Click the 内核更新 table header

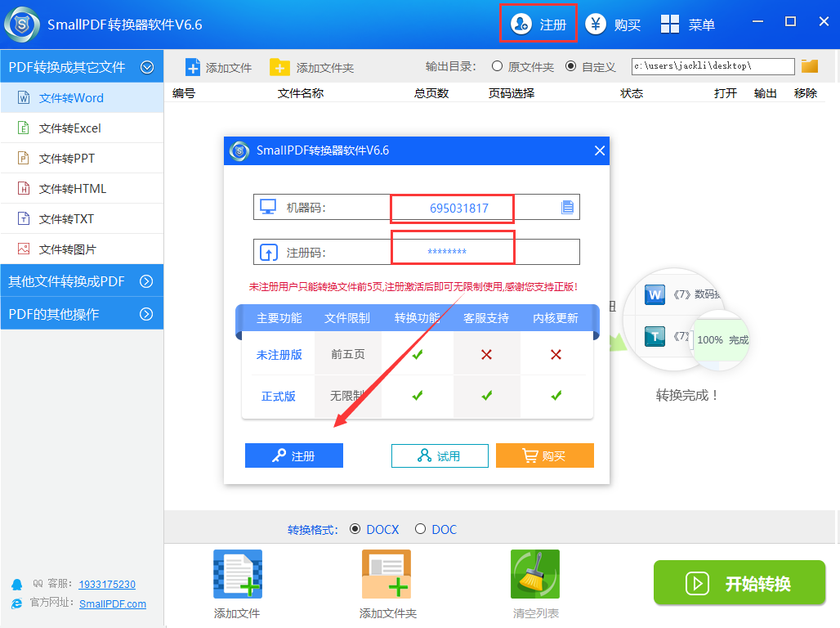(x=556, y=318)
